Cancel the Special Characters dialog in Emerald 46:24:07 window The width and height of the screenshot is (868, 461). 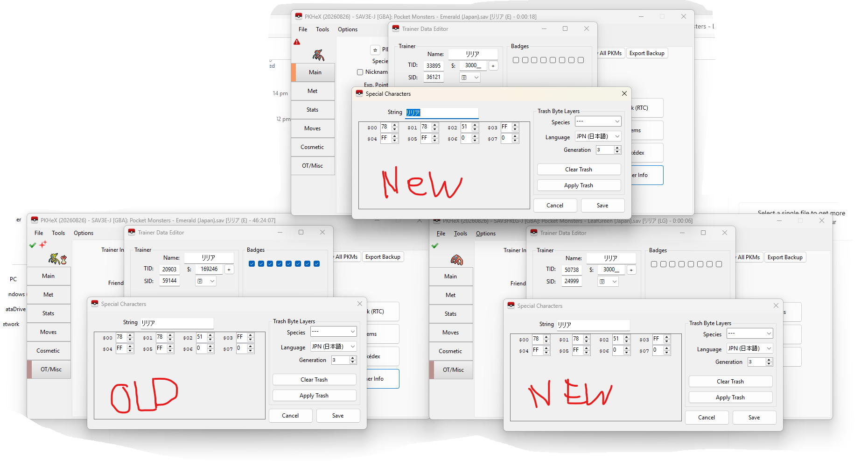tap(290, 416)
